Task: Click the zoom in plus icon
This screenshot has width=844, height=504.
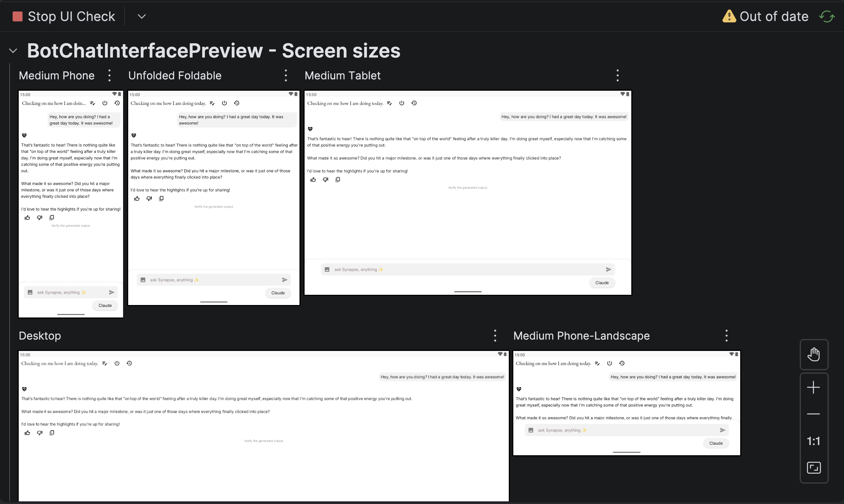Action: pyautogui.click(x=814, y=387)
